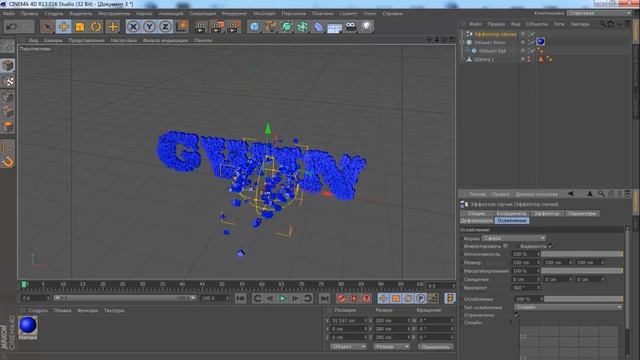This screenshot has height=360, width=640.
Task: Switch to texture mode checkered icon
Action: (x=8, y=81)
